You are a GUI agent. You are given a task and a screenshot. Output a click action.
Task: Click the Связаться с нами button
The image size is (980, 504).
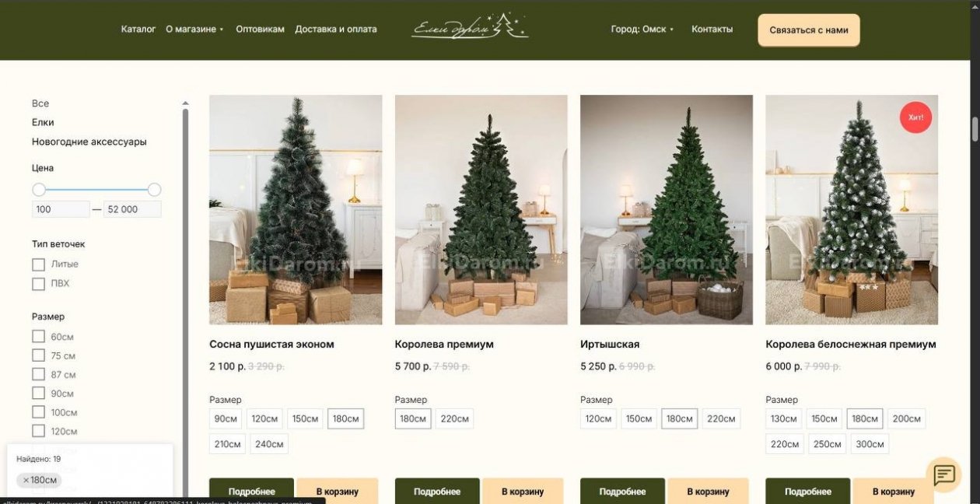809,30
